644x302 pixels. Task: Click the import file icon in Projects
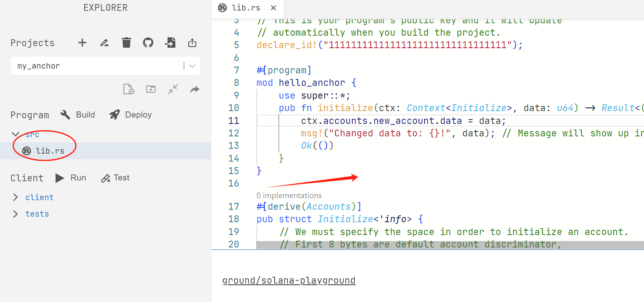(170, 43)
